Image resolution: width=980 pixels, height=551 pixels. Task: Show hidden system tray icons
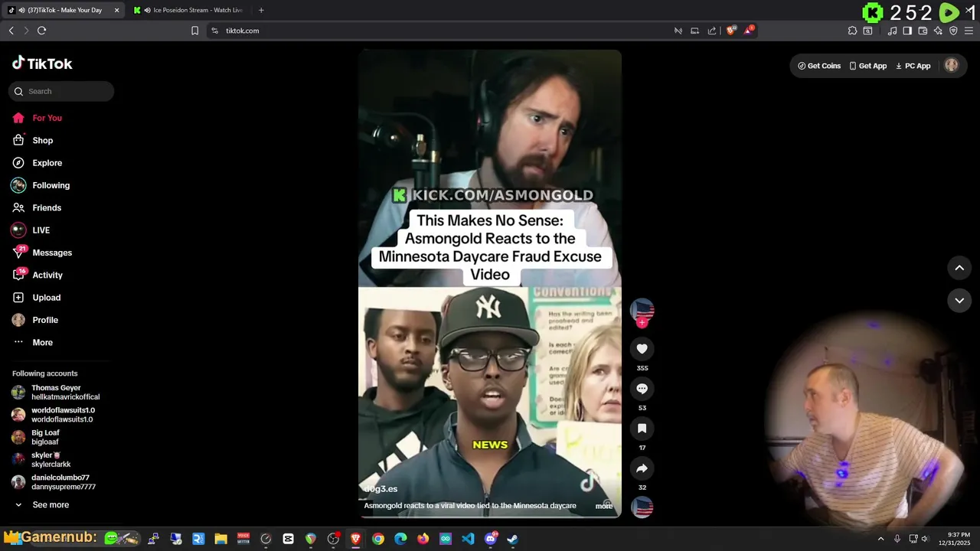tap(880, 539)
